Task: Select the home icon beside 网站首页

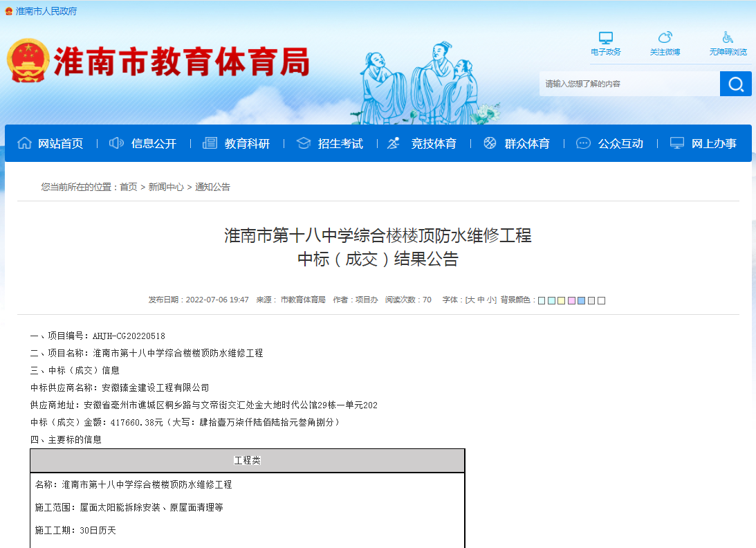Action: coord(26,143)
